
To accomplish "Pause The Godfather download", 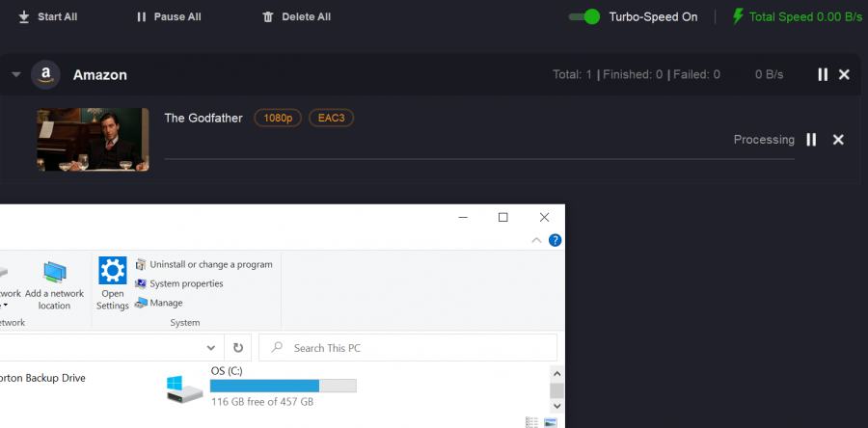I will click(811, 140).
